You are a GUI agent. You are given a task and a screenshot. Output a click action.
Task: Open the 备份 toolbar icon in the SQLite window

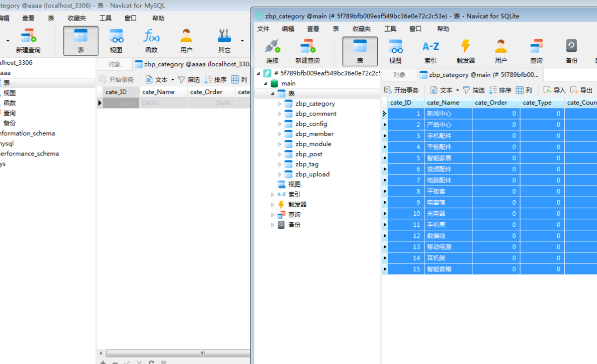pos(571,51)
